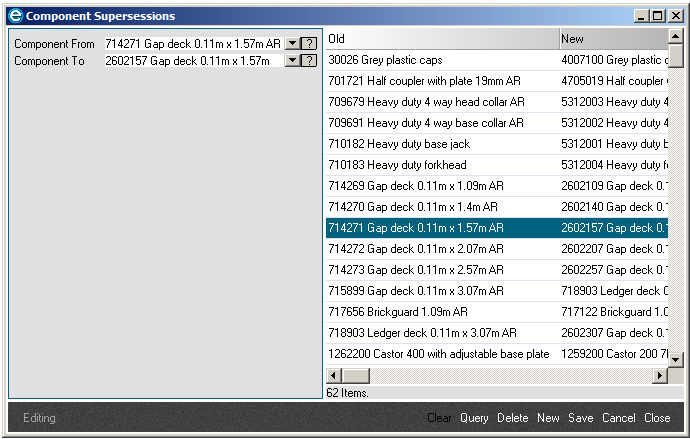This screenshot has width=690, height=439.
Task: Open the Component From dropdown arrow
Action: click(292, 44)
